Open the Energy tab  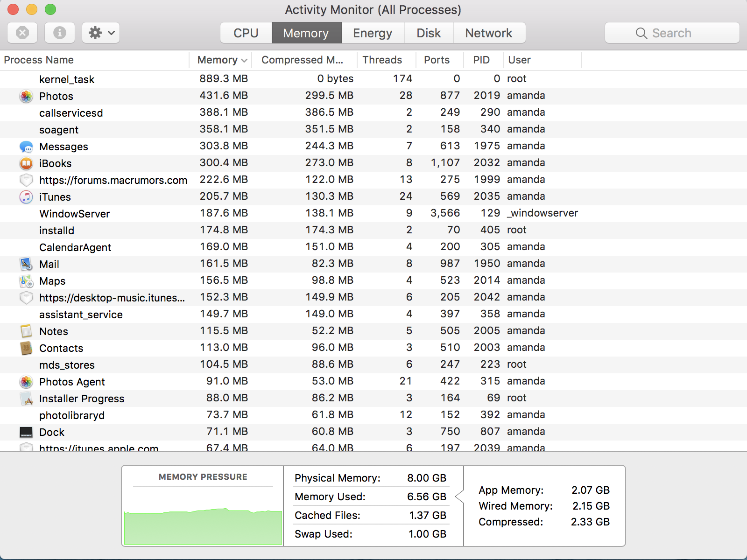coord(373,33)
